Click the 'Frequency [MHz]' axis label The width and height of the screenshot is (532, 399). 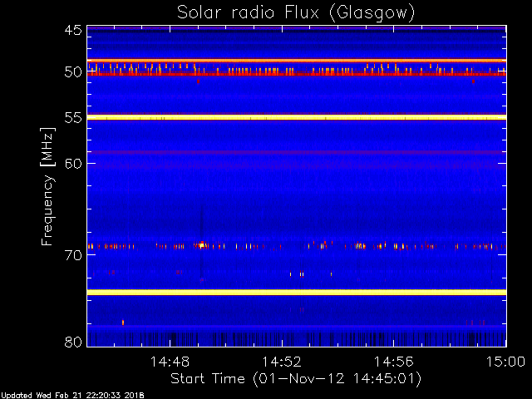[47, 186]
